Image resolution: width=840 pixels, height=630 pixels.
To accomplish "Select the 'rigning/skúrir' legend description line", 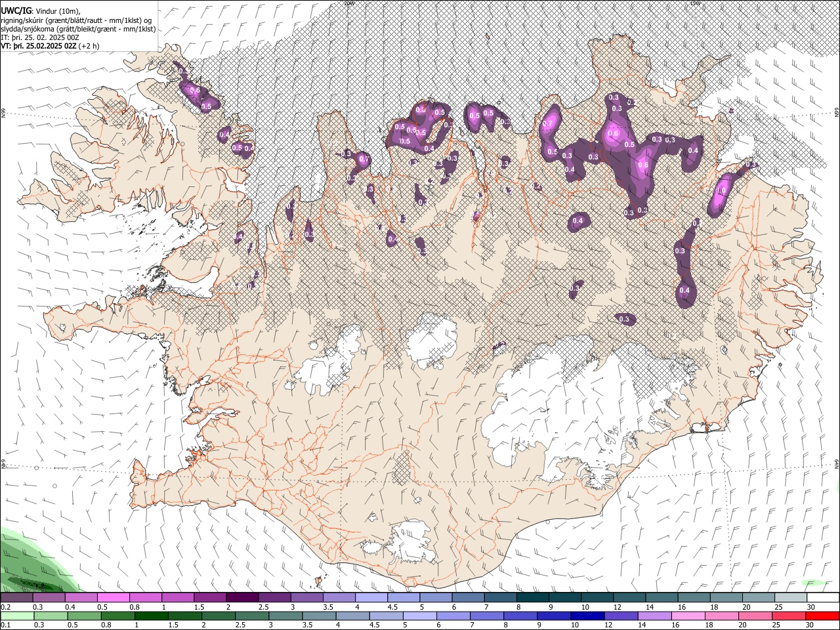I will point(77,20).
